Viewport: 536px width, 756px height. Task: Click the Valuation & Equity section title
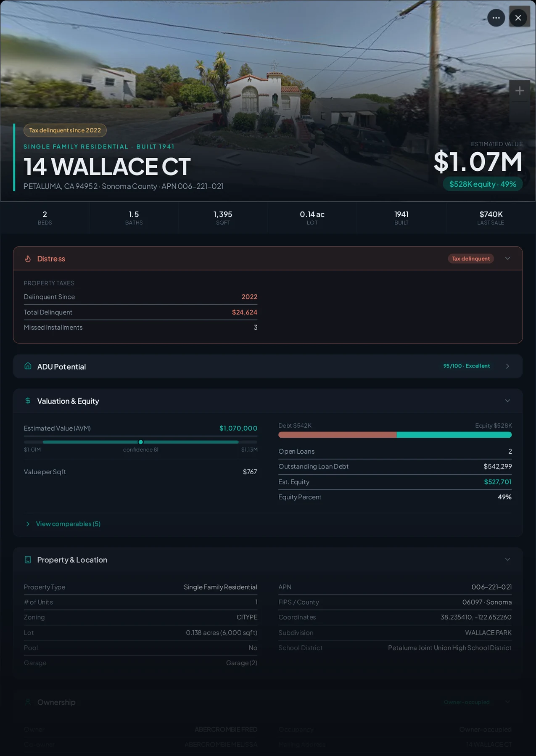point(68,401)
